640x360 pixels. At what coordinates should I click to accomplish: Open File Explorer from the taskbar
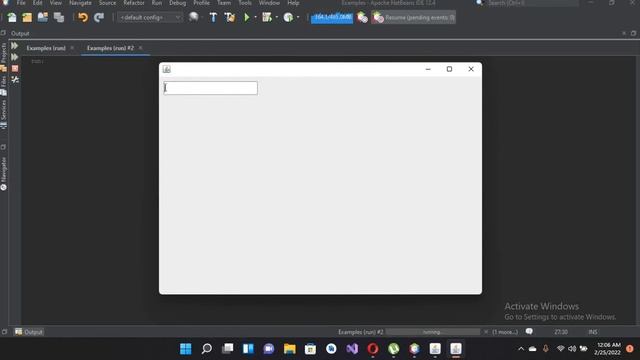(x=290, y=349)
